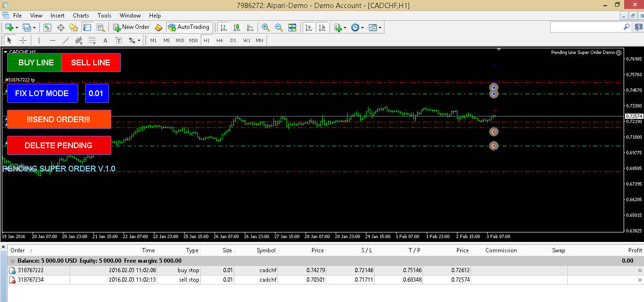The width and height of the screenshot is (644, 302).
Task: Toggle FIX LOT MODE on the chart
Action: [42, 93]
